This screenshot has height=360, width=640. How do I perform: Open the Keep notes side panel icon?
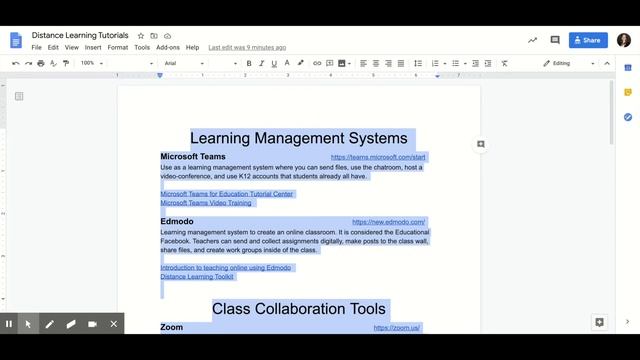628,92
